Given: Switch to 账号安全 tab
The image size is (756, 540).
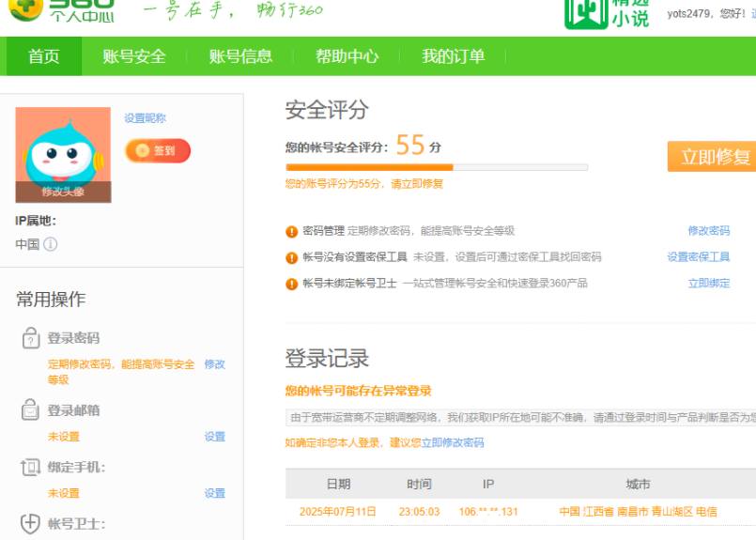Looking at the screenshot, I should (134, 56).
